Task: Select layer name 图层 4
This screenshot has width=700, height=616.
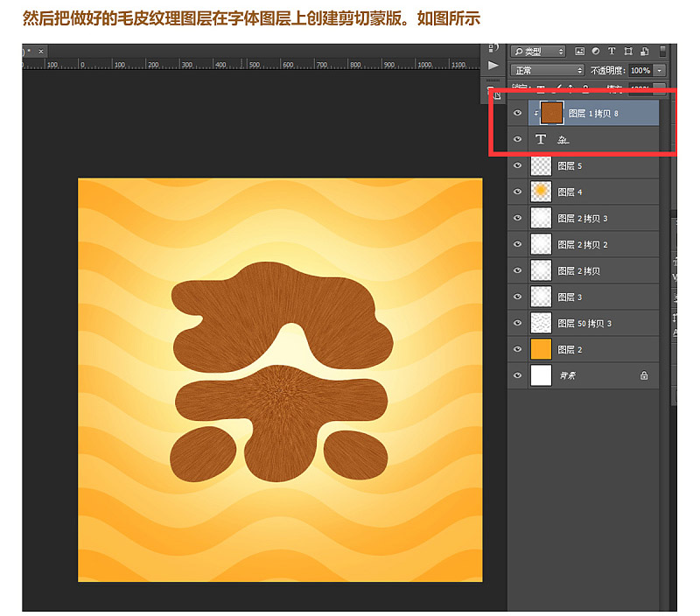Action: (570, 192)
